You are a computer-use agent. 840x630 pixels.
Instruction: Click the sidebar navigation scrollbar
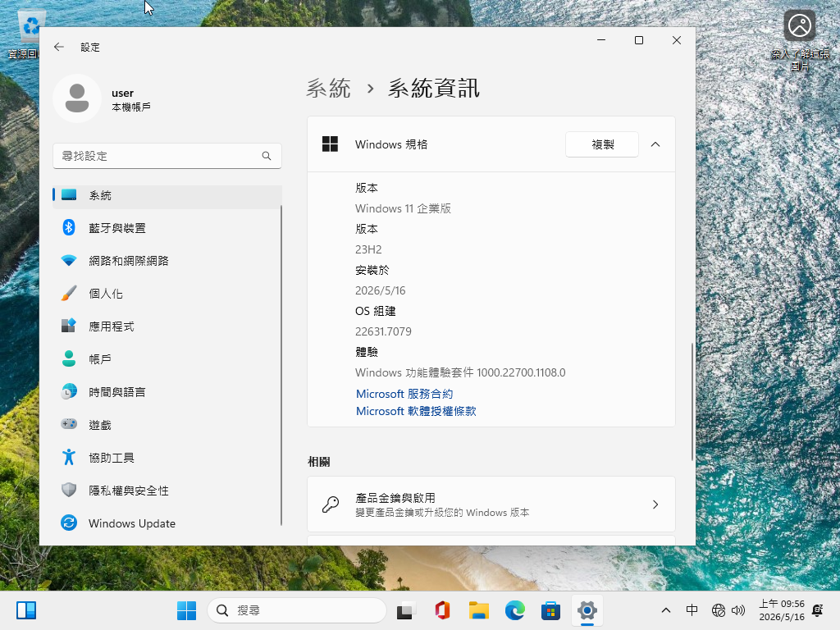(x=281, y=364)
